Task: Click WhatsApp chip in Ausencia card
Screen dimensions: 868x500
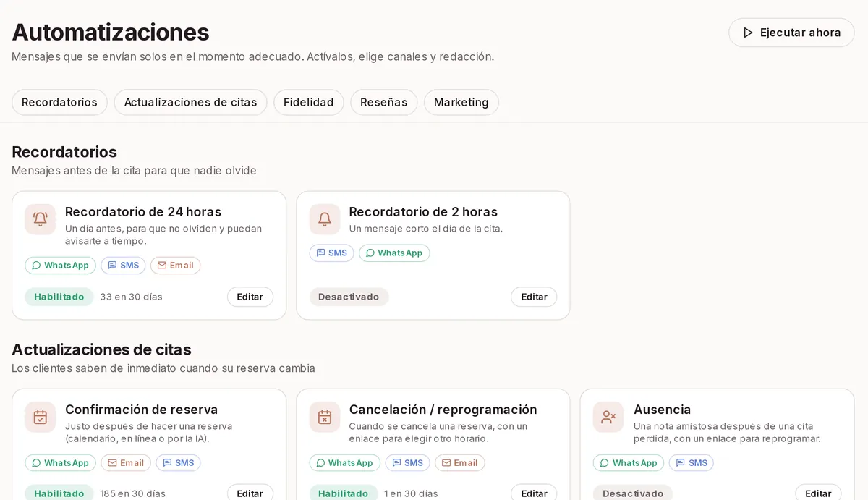Action: (x=629, y=463)
